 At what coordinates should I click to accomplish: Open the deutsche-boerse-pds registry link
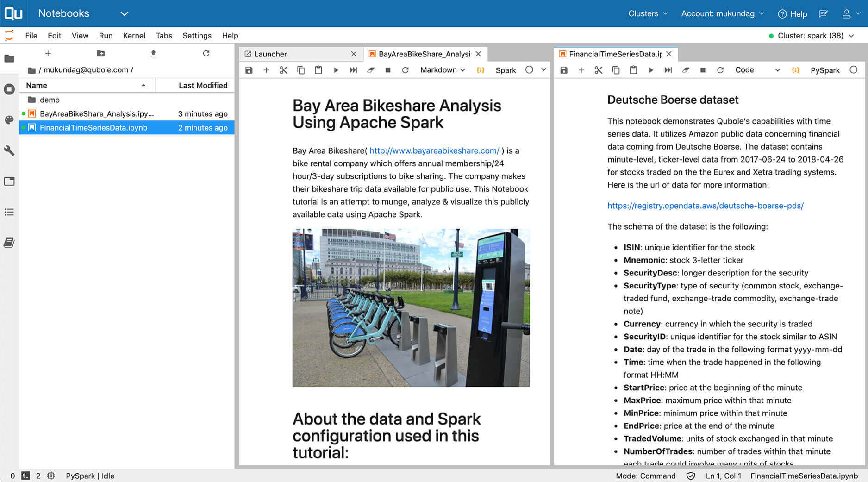(705, 206)
